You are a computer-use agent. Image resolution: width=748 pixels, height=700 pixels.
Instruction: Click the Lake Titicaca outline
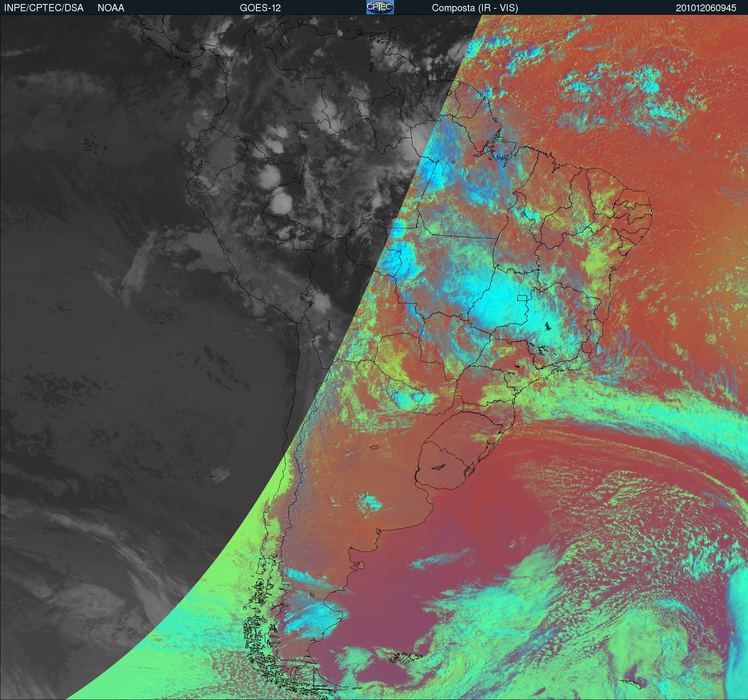[x=306, y=298]
